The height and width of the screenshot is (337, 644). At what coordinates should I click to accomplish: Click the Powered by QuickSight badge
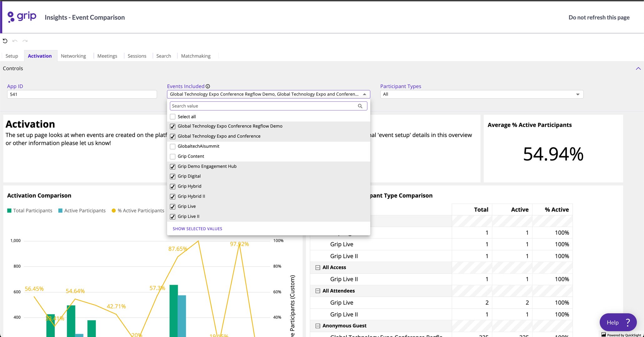[x=621, y=335]
